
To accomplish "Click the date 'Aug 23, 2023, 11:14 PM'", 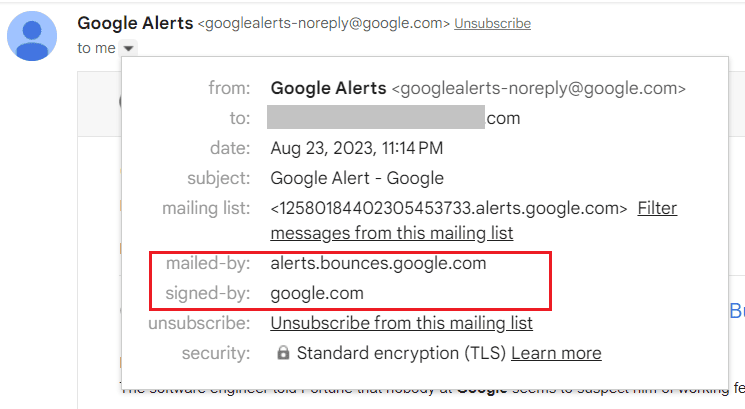I will [x=356, y=148].
